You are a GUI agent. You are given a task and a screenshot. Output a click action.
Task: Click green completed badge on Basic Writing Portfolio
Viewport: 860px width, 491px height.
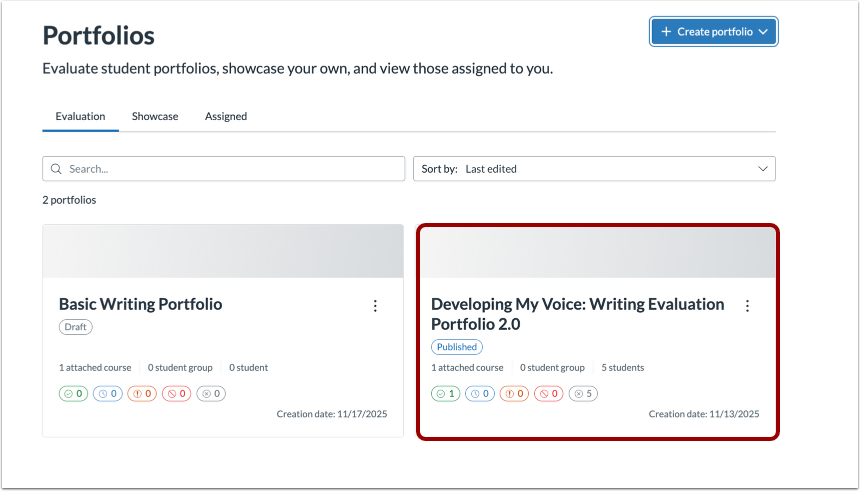point(73,393)
